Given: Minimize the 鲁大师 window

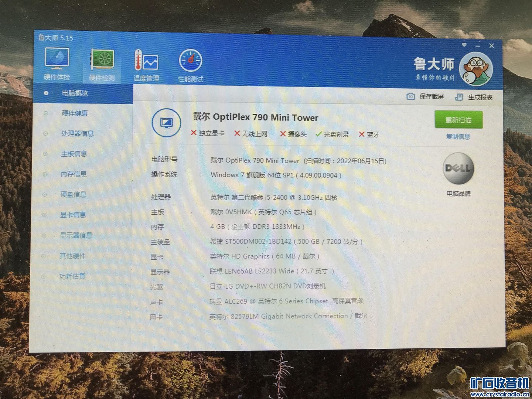Looking at the screenshot, I should click(x=478, y=45).
